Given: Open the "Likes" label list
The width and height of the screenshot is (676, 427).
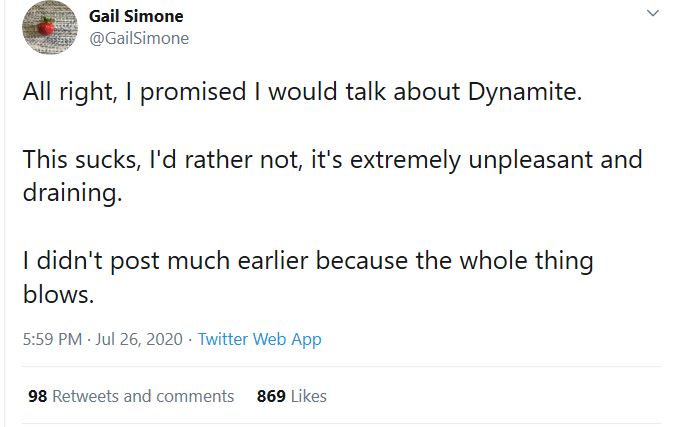Looking at the screenshot, I should (309, 396).
